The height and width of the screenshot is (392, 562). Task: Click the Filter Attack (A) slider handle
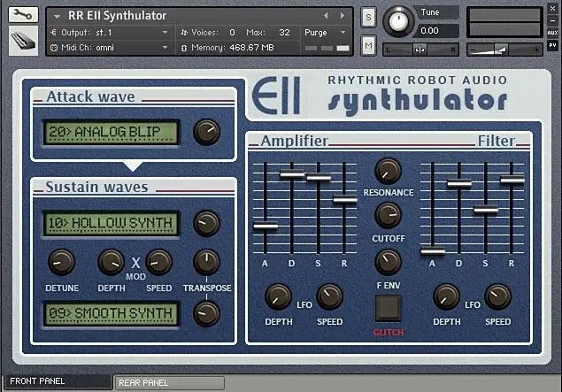pos(433,251)
